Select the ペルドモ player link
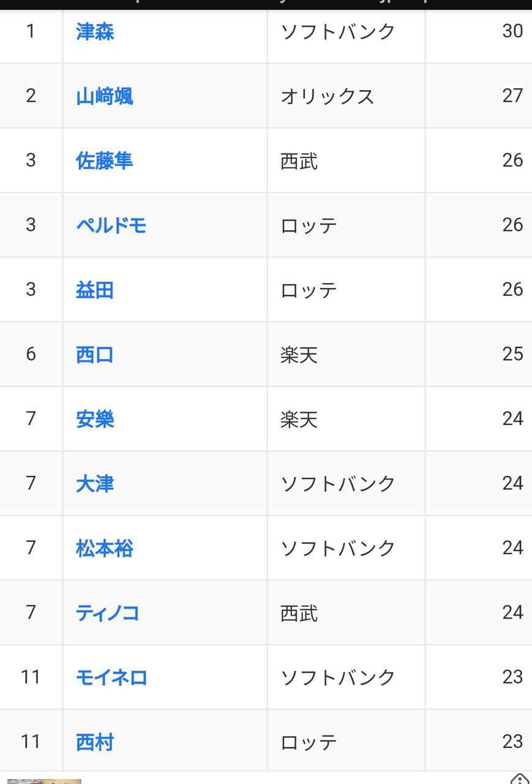 111,225
